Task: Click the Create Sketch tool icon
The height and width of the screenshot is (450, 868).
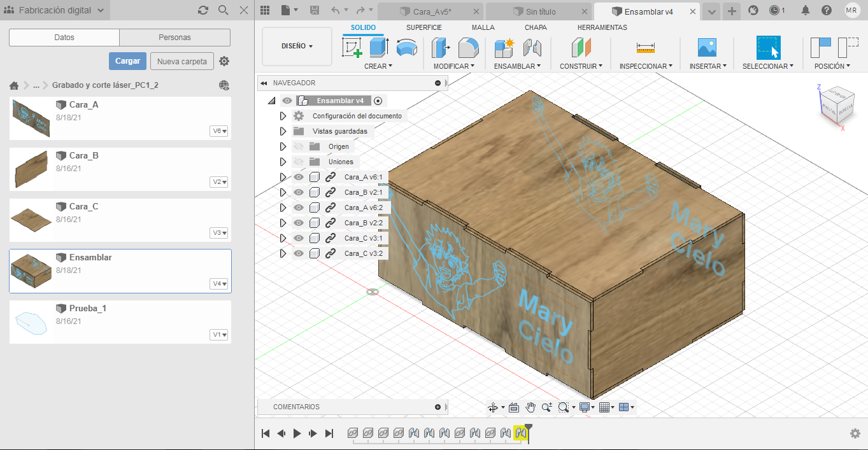Action: click(352, 48)
